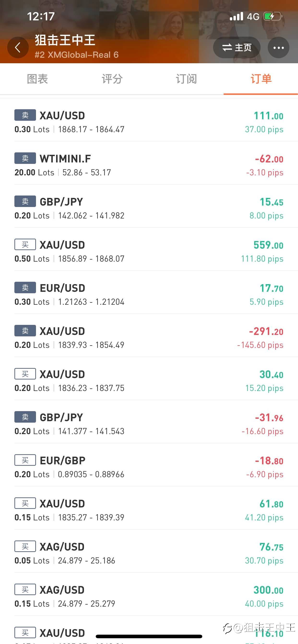This screenshot has height=644, width=298.
Task: Tap the 买 badge on 0.50 Lots XAU/USD
Action: [x=25, y=245]
